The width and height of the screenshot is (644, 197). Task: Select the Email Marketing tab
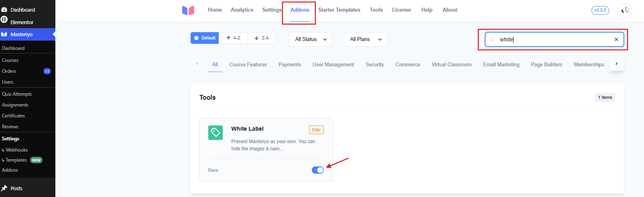coord(501,65)
